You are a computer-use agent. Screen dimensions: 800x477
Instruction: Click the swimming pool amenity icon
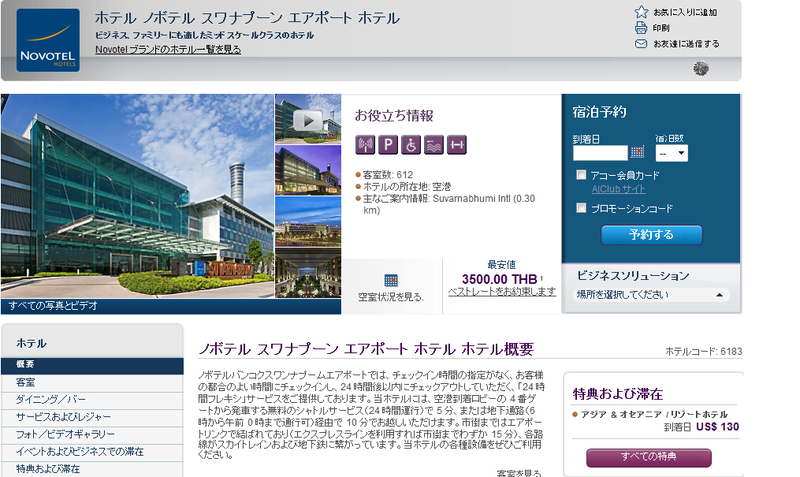tap(434, 145)
